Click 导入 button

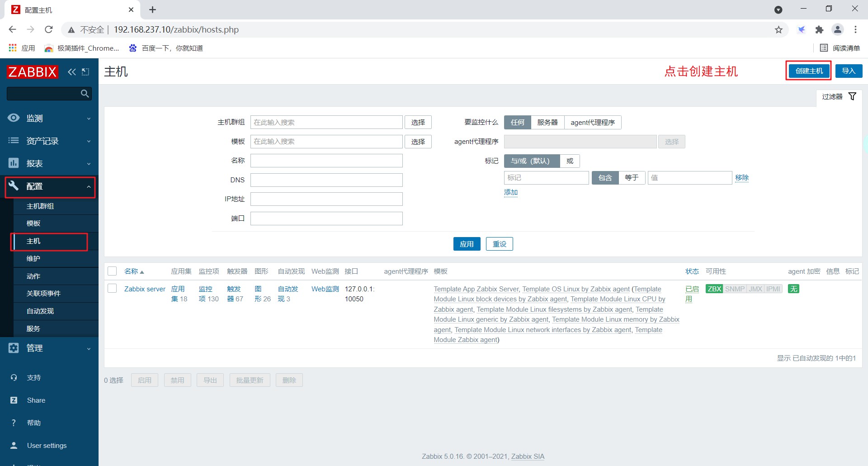coord(849,71)
